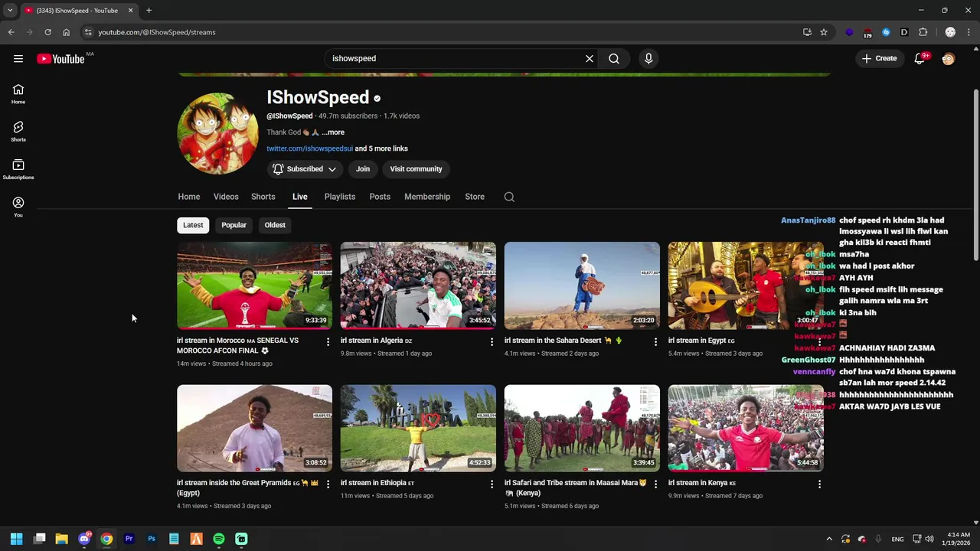This screenshot has height=551, width=980.
Task: Open the Shazam extension icon
Action: (x=886, y=32)
